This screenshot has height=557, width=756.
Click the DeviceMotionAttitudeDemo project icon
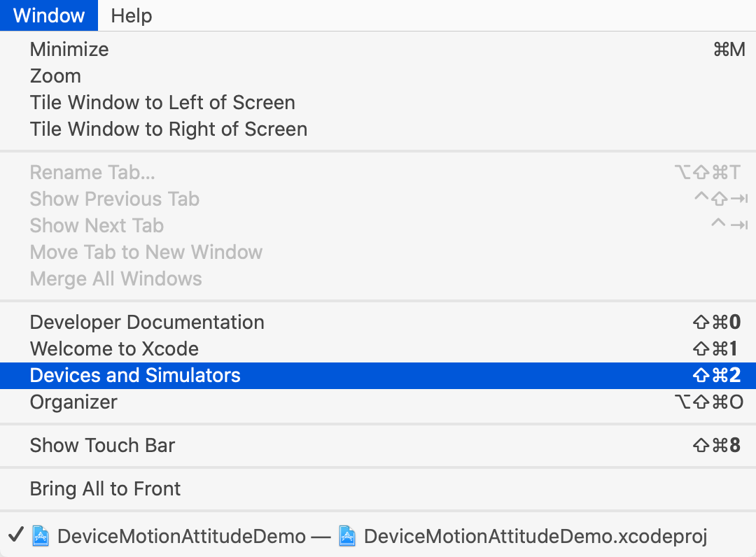(x=41, y=536)
